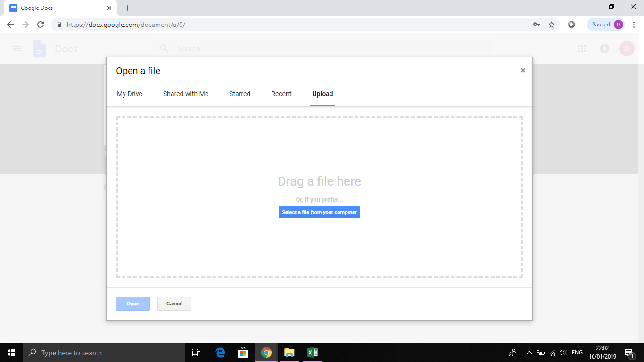Show hidden system tray icons
This screenshot has height=362, width=644.
pyautogui.click(x=529, y=353)
